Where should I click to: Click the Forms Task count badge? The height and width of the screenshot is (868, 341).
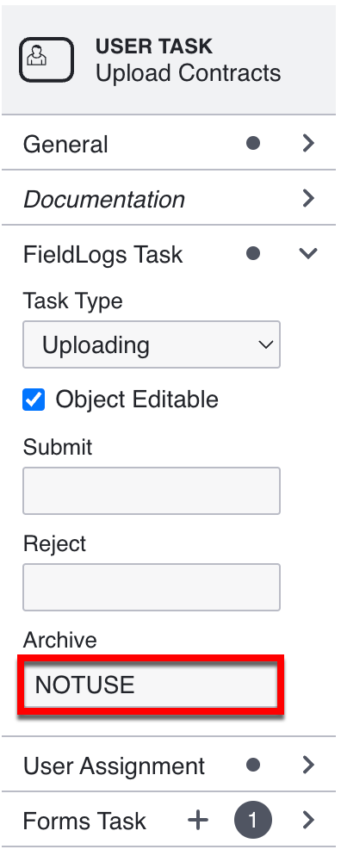click(x=253, y=820)
